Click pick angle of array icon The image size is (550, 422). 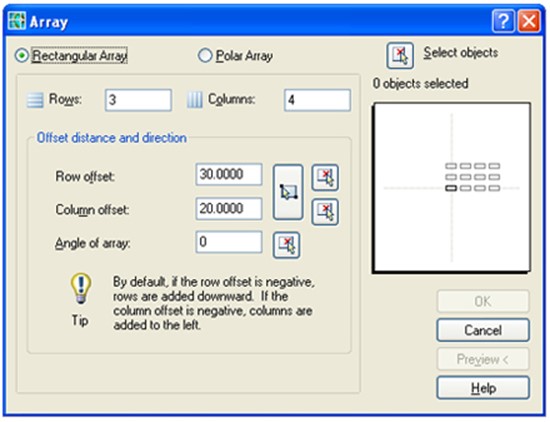click(287, 245)
